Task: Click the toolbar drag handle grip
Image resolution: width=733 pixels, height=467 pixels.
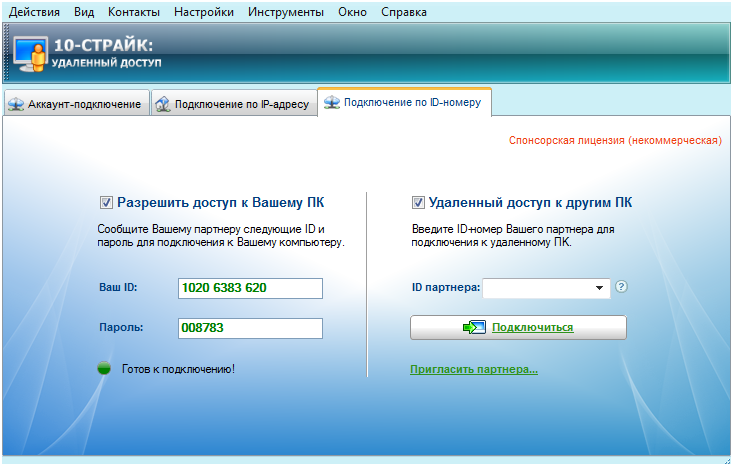Action: [6, 52]
